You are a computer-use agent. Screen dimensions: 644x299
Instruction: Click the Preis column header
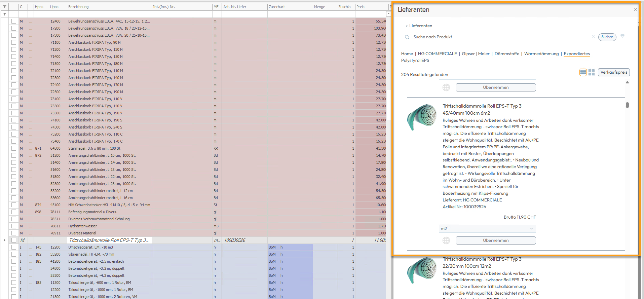372,7
